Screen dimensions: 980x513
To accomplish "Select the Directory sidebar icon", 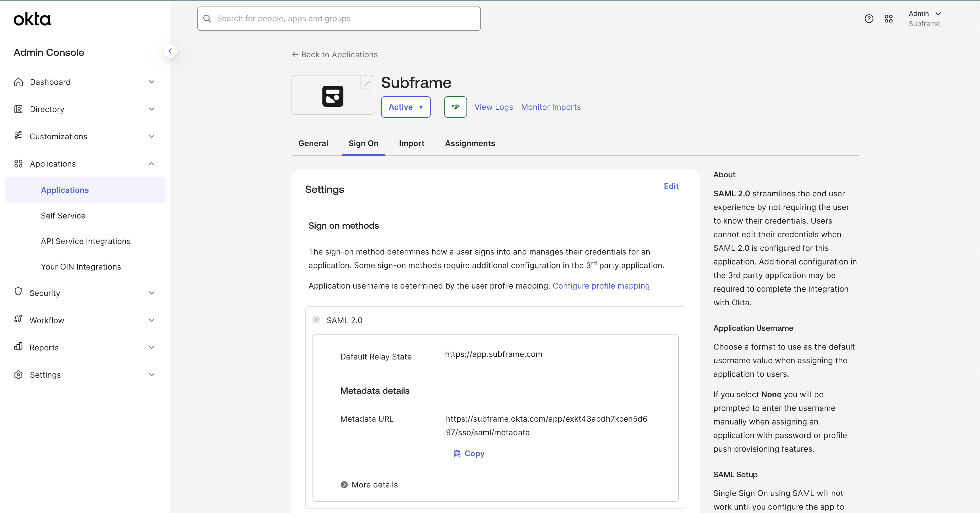I will [18, 109].
